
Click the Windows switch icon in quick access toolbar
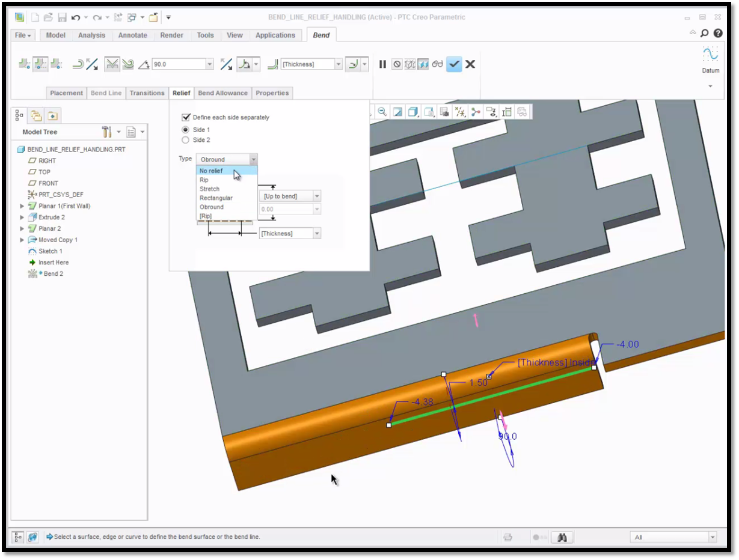[132, 17]
